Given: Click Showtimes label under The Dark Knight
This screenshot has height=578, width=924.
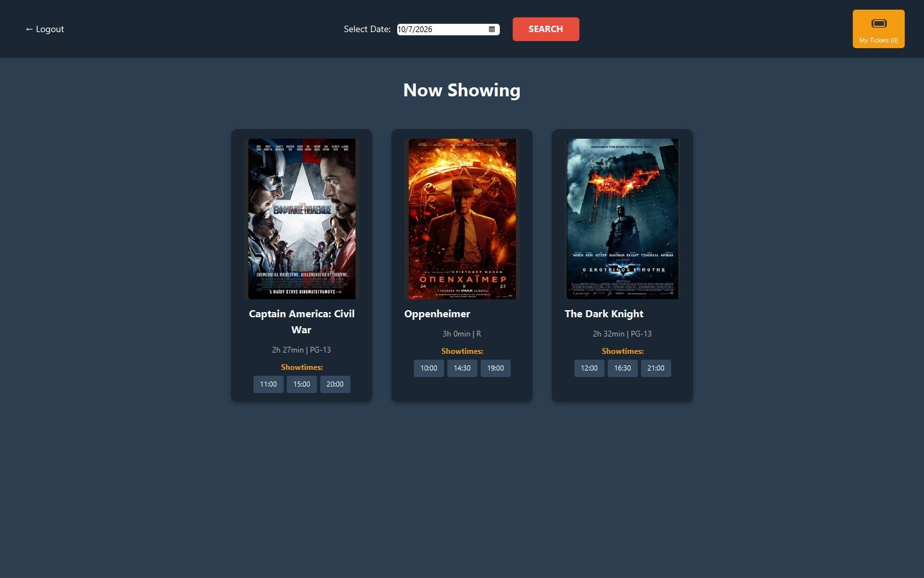Looking at the screenshot, I should [x=622, y=351].
